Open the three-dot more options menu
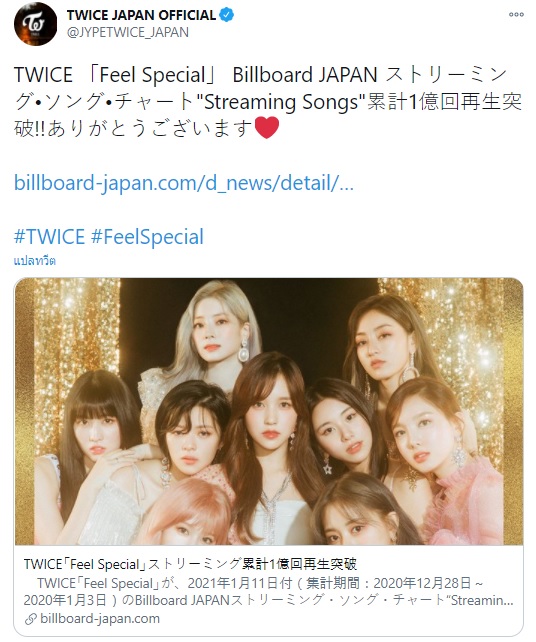The image size is (536, 642). (516, 15)
